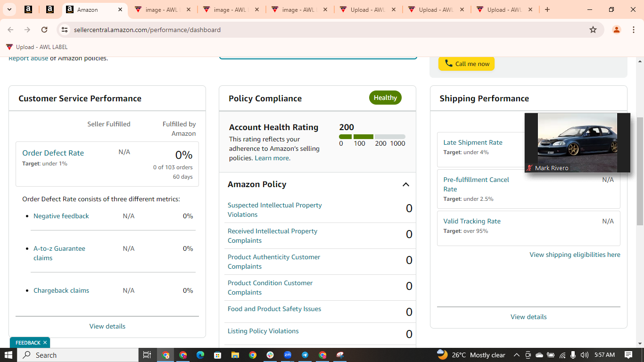Open the weather widget showing 26°C
This screenshot has height=362, width=644.
[x=471, y=355]
